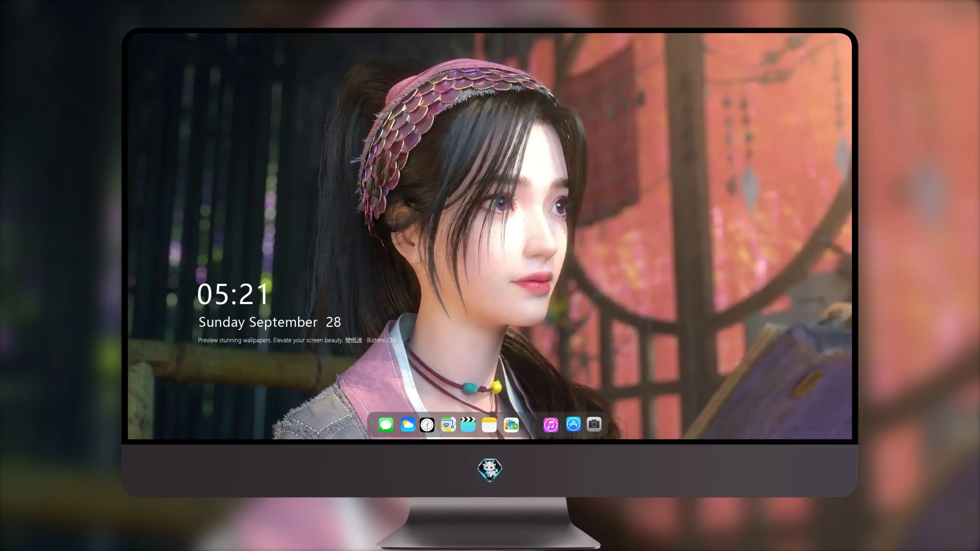
Task: Open the App Store icon in the dock
Action: 573,424
